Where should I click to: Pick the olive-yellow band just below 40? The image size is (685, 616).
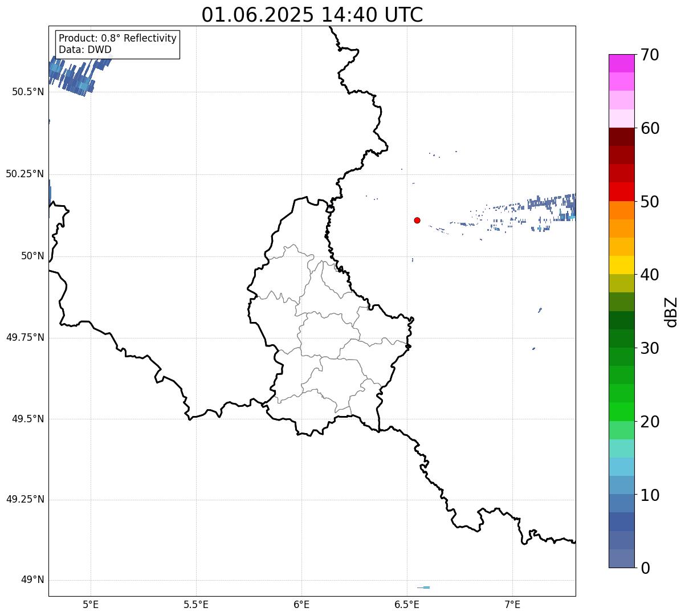click(622, 283)
